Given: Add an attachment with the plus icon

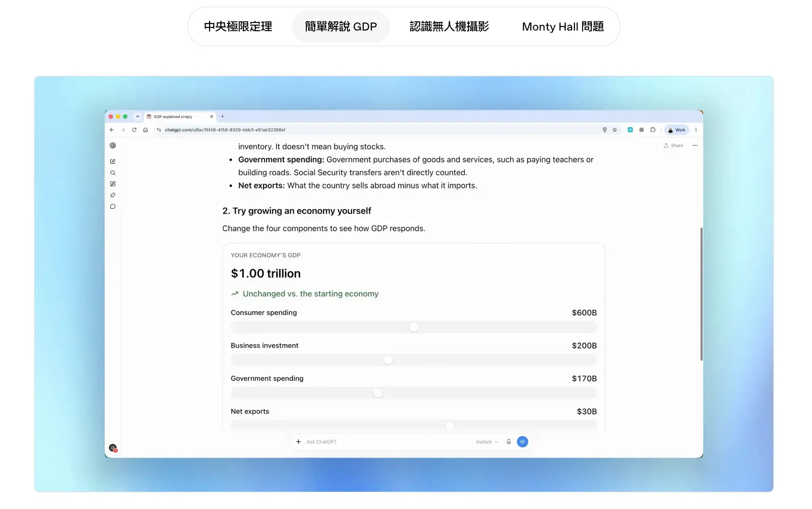Looking at the screenshot, I should click(299, 442).
